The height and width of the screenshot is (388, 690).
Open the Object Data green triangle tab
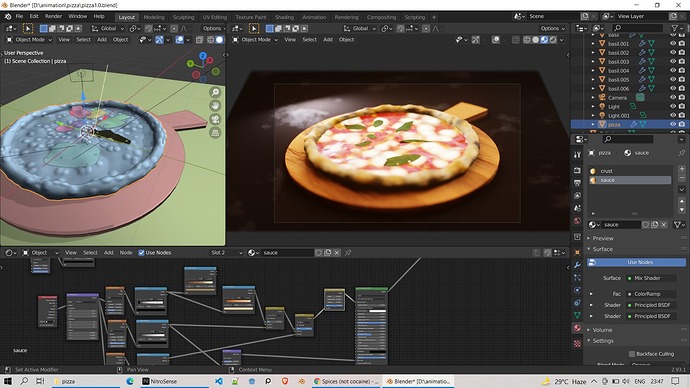(x=577, y=315)
